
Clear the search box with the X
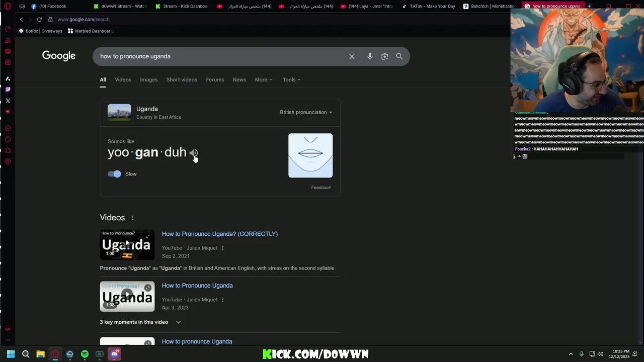pyautogui.click(x=352, y=56)
